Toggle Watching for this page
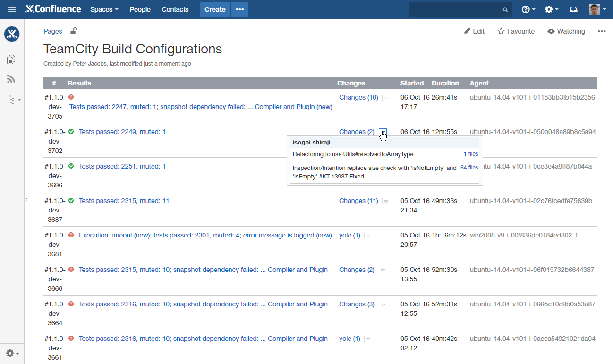The image size is (613, 364). (x=566, y=31)
